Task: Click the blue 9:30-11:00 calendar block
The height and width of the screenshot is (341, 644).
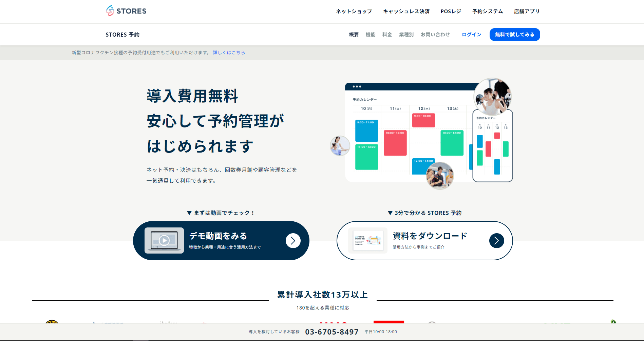Action: 367,131
